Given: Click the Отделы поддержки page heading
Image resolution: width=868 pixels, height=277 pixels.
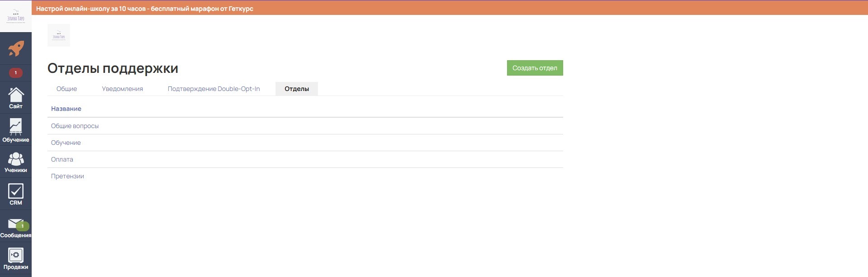Looking at the screenshot, I should pos(113,68).
